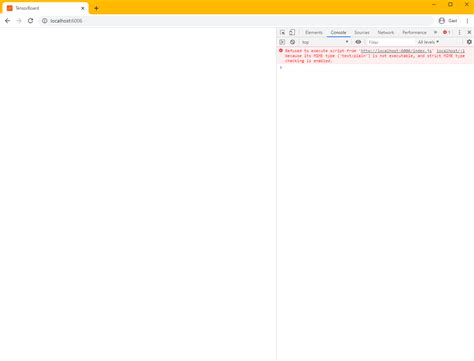Open the Guest profile button

(448, 21)
